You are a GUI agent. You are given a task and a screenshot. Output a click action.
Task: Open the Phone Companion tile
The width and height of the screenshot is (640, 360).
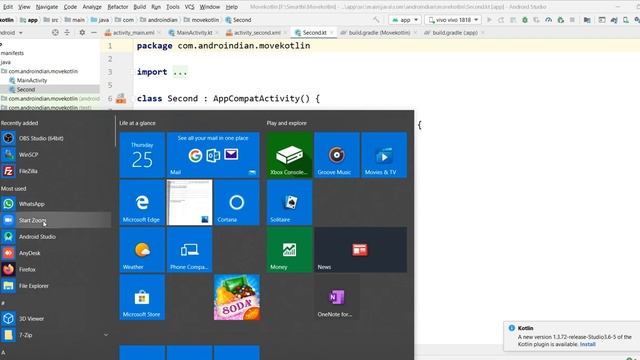[189, 250]
